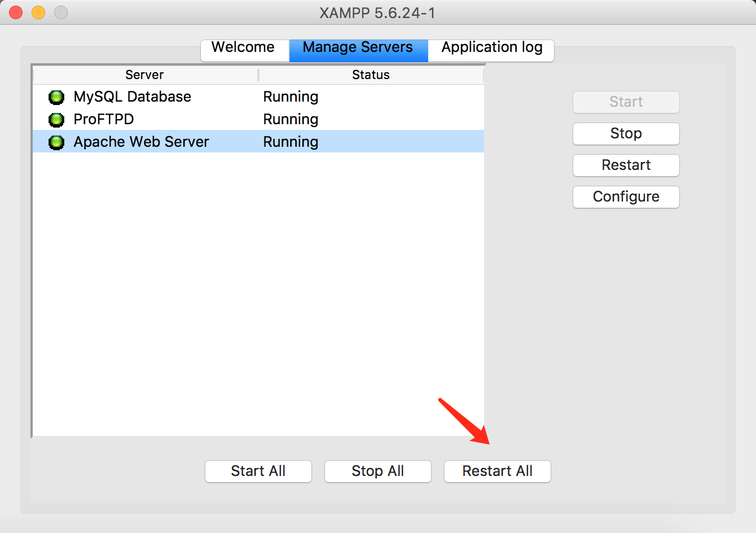Viewport: 756px width, 533px height.
Task: Click the green status icon beside MySQL Database
Action: [x=56, y=97]
